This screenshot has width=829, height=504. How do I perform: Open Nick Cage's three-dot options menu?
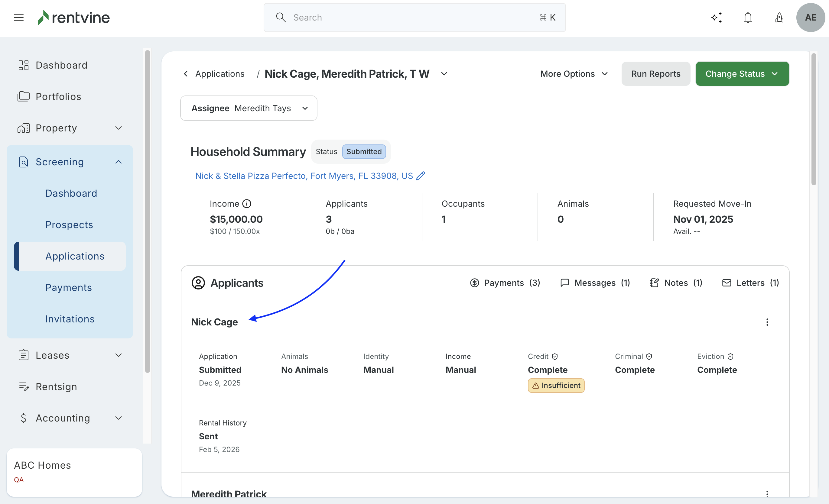click(767, 322)
